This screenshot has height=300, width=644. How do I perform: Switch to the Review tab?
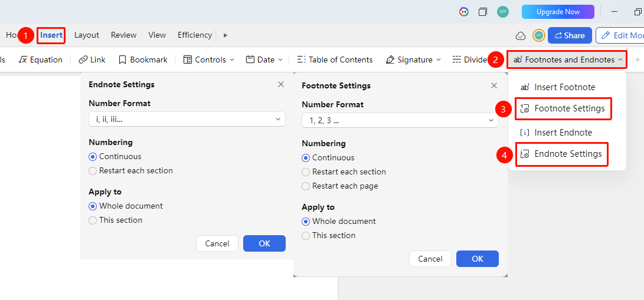[x=123, y=35]
